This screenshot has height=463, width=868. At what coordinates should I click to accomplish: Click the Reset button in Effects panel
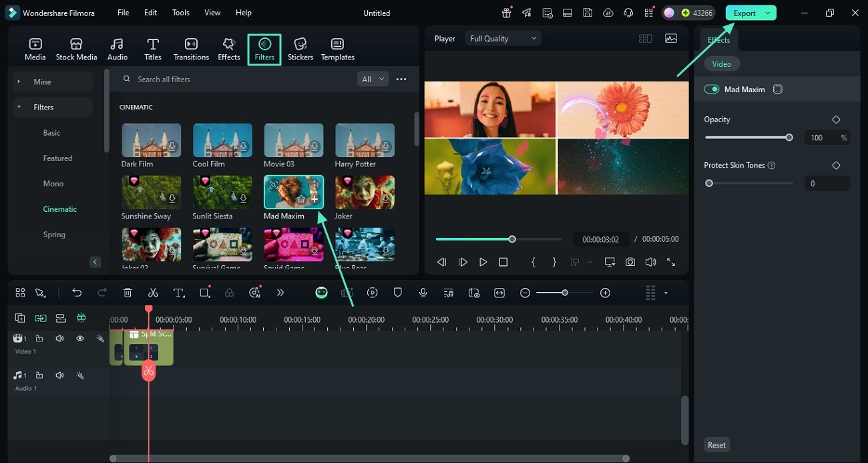pyautogui.click(x=716, y=445)
